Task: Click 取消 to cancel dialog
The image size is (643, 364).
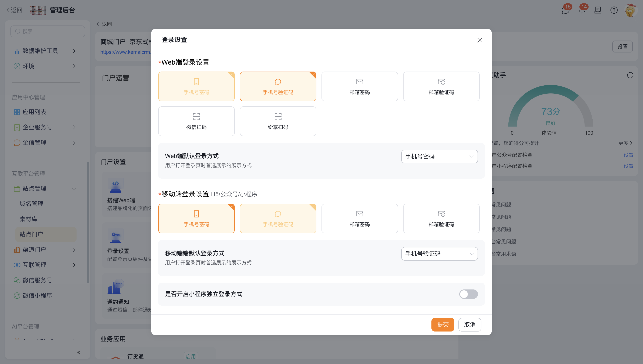Action: [x=469, y=325]
